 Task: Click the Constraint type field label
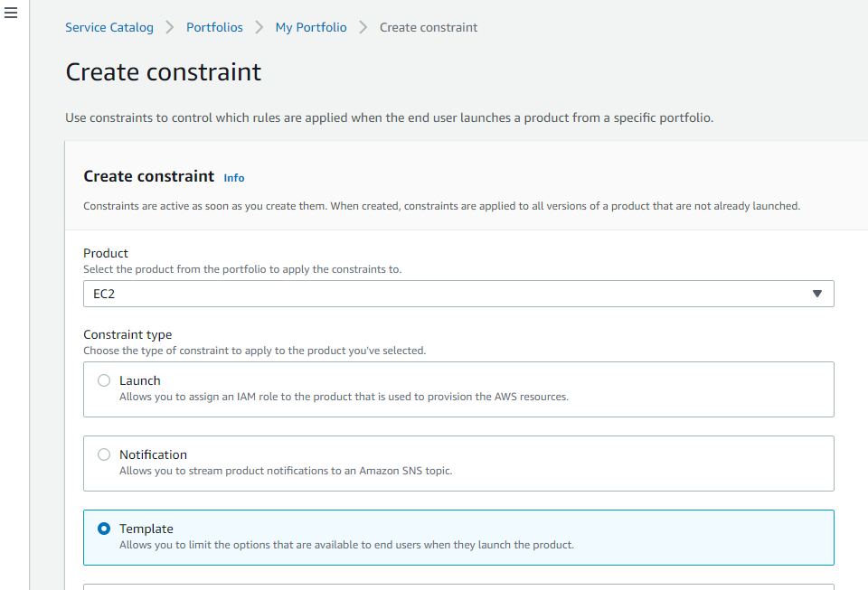[x=127, y=334]
